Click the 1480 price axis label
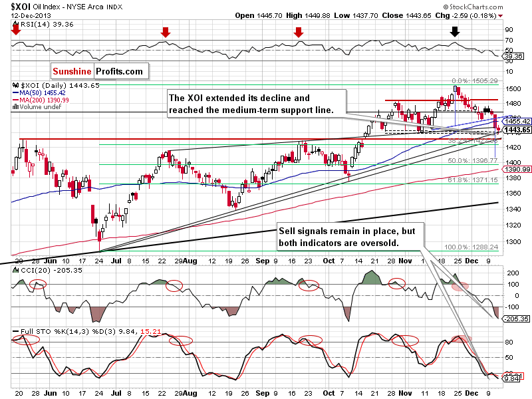 (513, 104)
